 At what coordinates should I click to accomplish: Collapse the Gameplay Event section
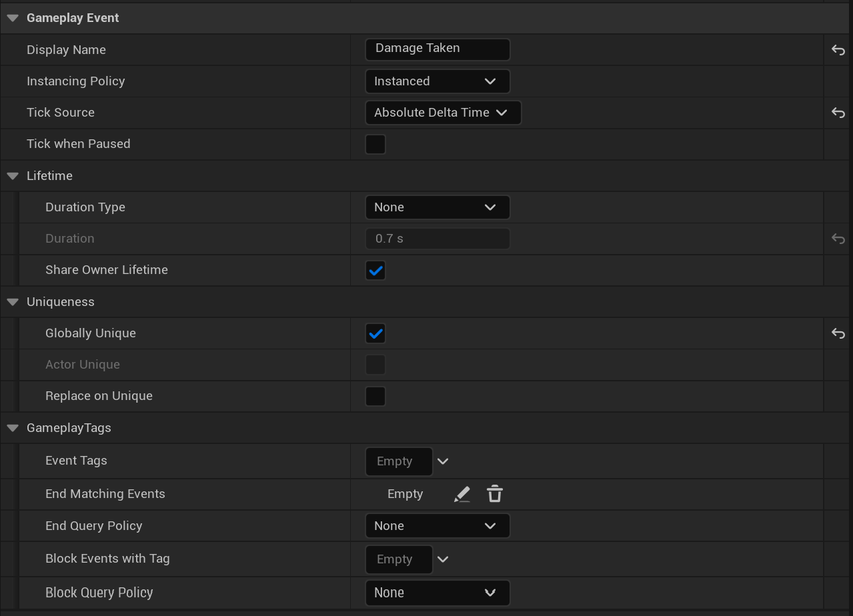[13, 18]
